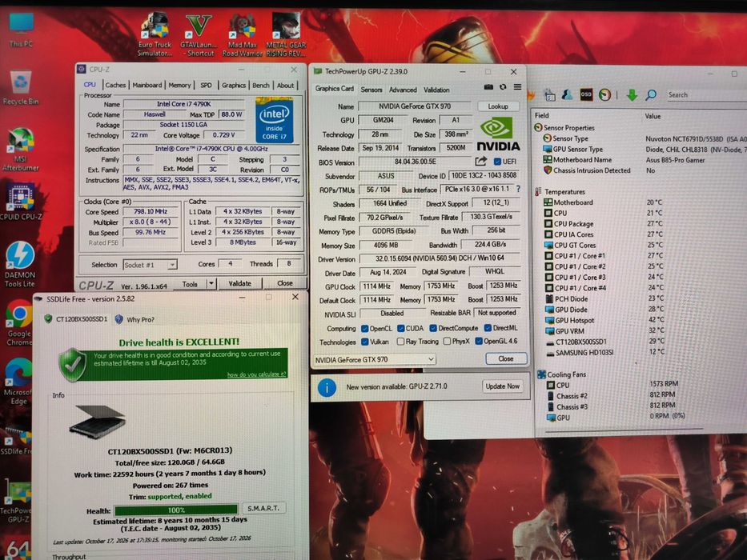
Task: Toggle Vulkan checkbox in GPU-Z
Action: tap(365, 342)
